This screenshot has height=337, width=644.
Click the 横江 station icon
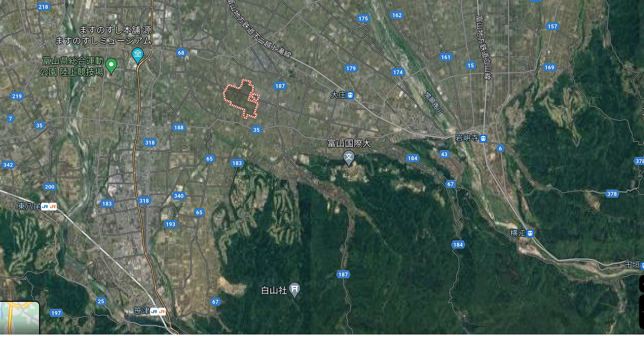(530, 233)
